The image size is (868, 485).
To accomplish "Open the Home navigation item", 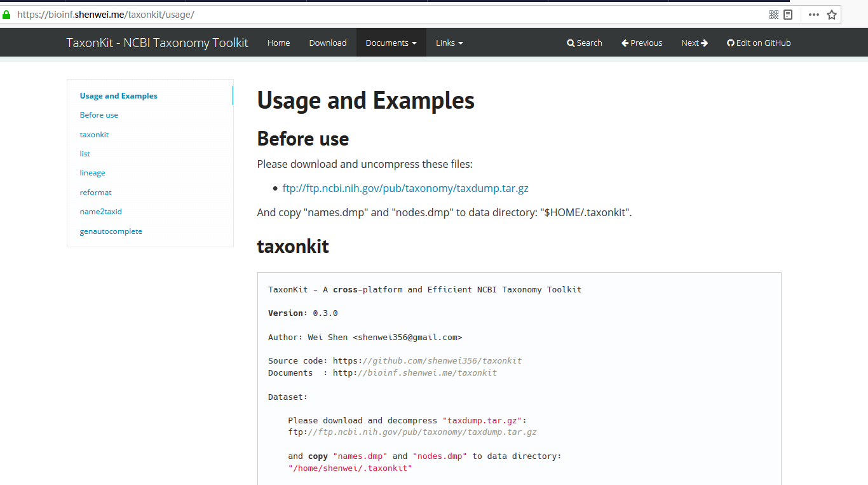I will click(278, 43).
